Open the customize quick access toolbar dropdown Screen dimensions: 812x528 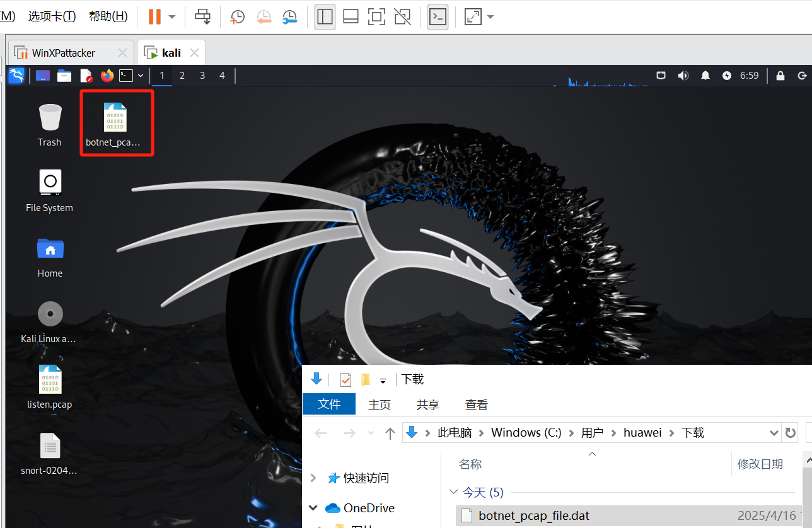point(383,381)
